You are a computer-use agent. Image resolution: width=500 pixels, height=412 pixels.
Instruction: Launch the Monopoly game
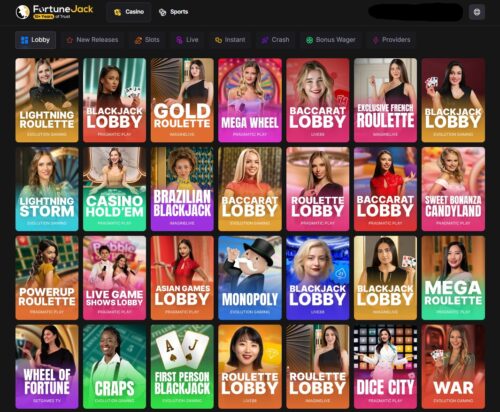[250, 278]
